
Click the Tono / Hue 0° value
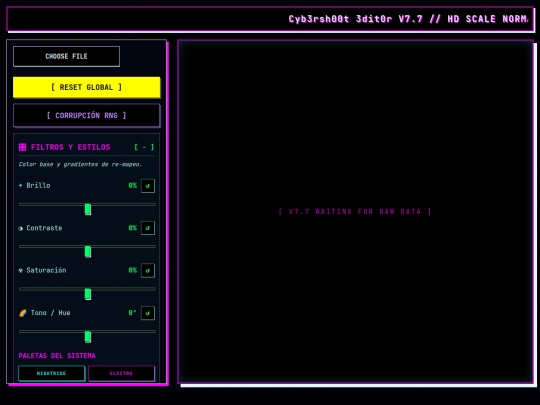click(x=133, y=313)
